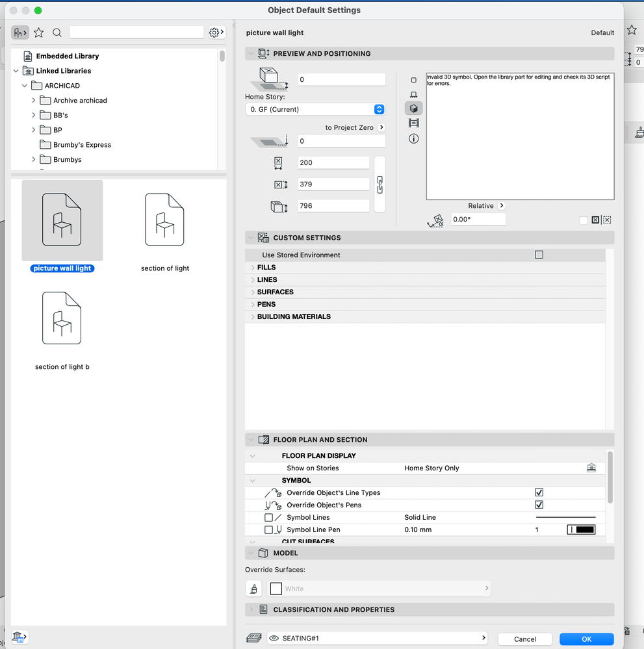Click height field showing 796

pos(333,206)
